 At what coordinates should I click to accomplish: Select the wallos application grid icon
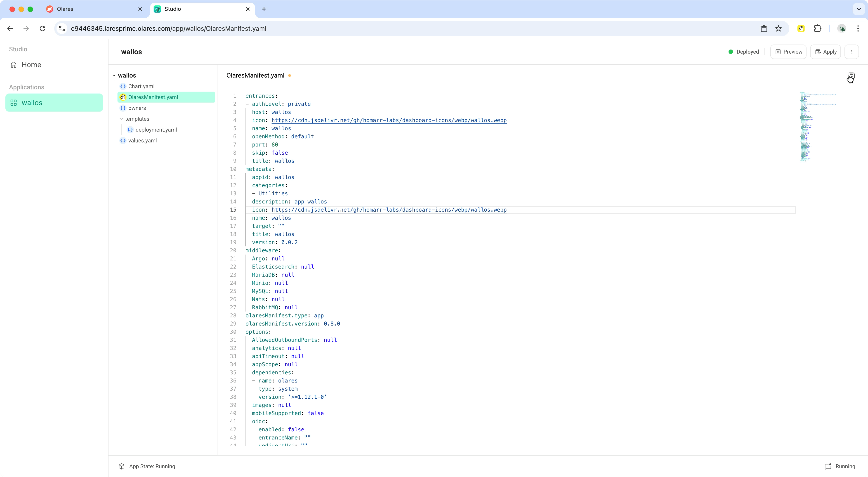(14, 103)
